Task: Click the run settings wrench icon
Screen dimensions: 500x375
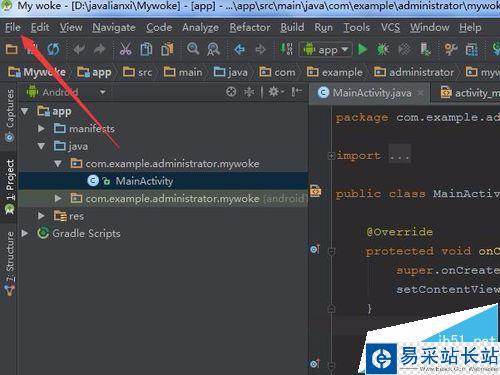Action: 450,49
